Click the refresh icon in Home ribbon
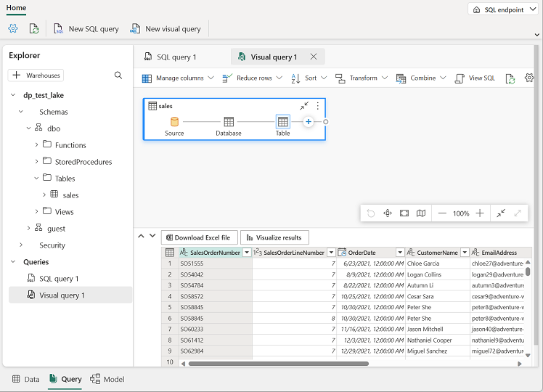 [34, 28]
